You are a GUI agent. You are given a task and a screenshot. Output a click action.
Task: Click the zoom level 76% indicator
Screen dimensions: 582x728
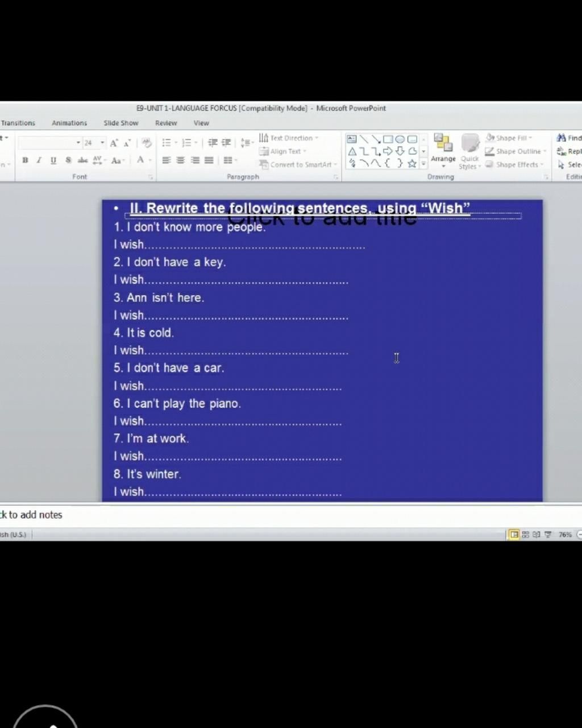565,535
